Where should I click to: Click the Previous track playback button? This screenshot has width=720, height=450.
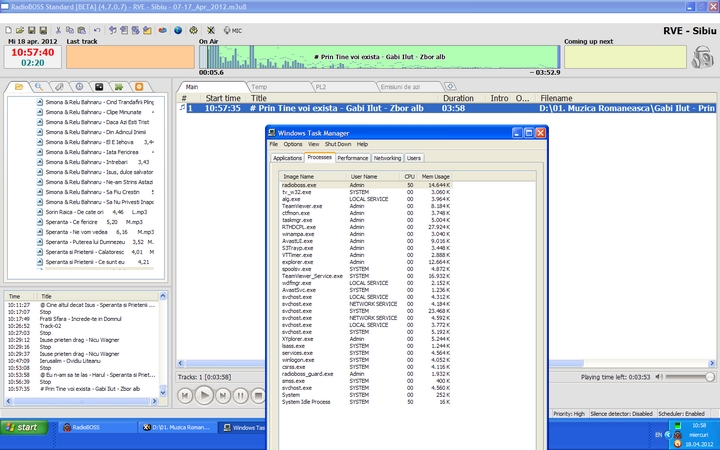tap(185, 395)
